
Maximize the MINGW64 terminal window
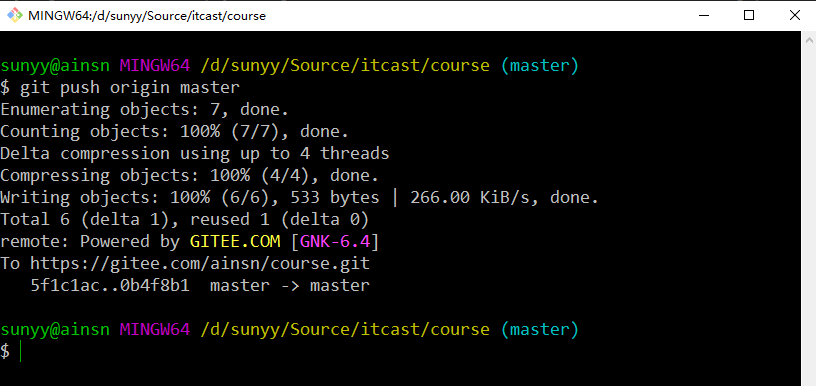pyautogui.click(x=749, y=16)
